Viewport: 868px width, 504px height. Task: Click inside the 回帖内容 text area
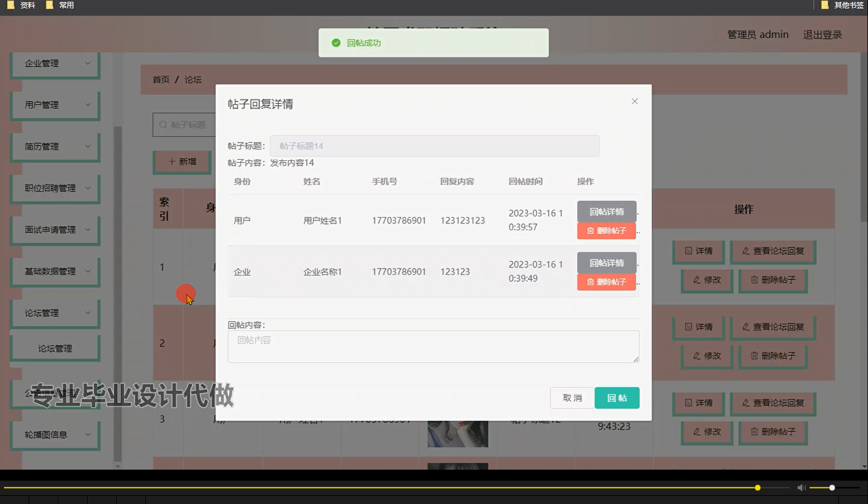[433, 346]
